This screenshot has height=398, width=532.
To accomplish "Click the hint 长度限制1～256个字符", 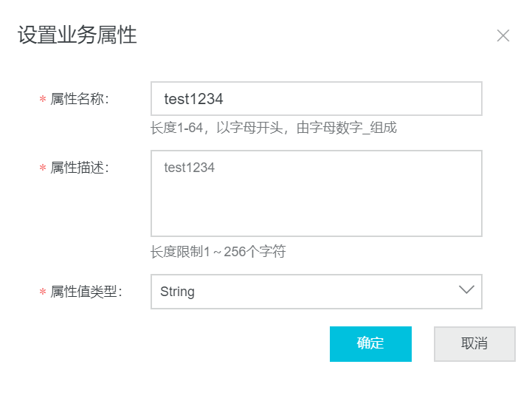I will (x=218, y=252).
